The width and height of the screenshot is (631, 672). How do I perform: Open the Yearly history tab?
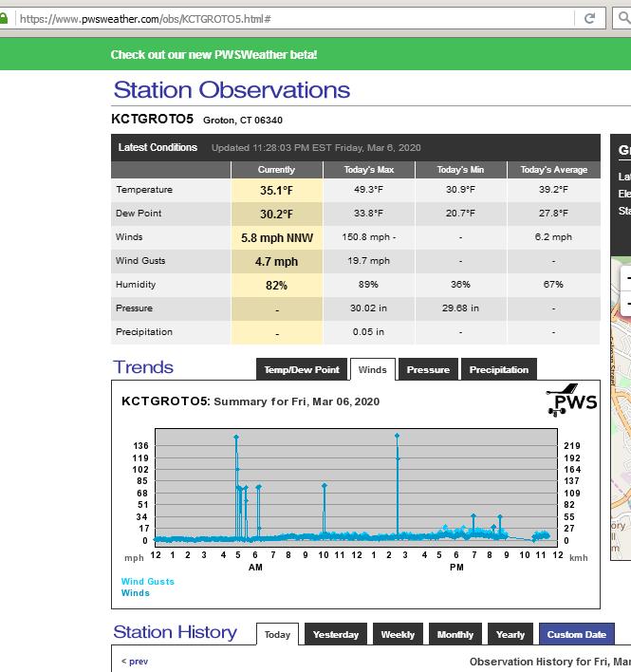tap(510, 634)
